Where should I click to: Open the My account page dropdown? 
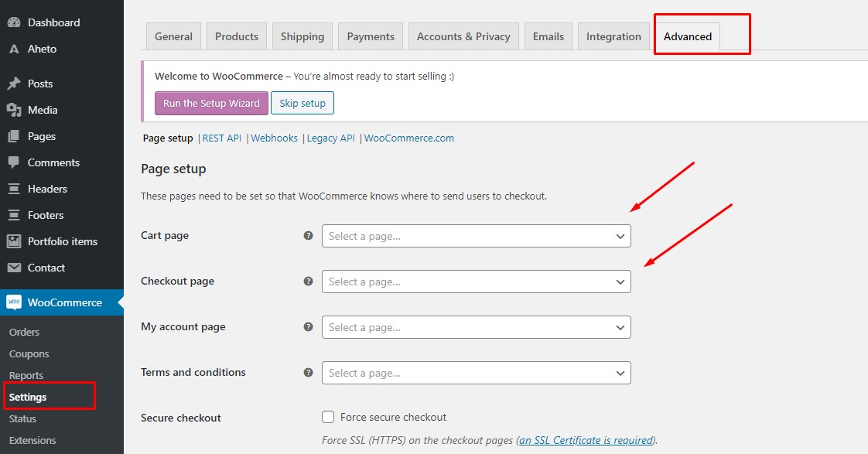pyautogui.click(x=476, y=327)
